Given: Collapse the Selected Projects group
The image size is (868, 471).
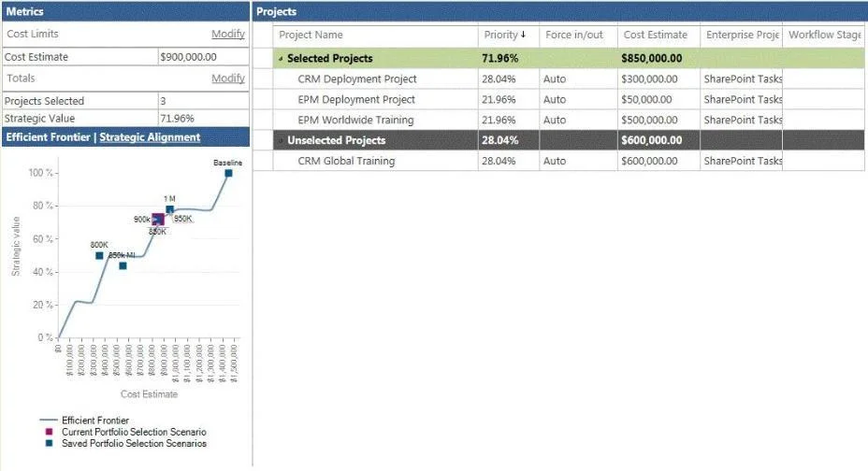Looking at the screenshot, I should [281, 59].
